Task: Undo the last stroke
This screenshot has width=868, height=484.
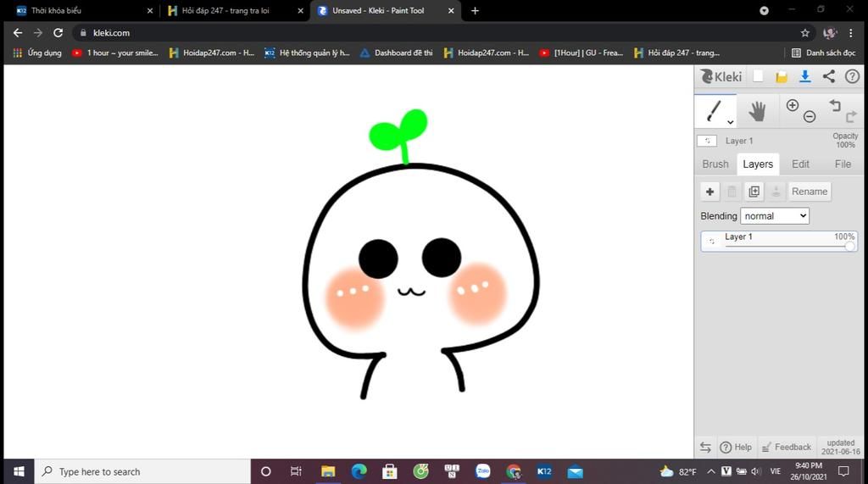Action: click(835, 105)
